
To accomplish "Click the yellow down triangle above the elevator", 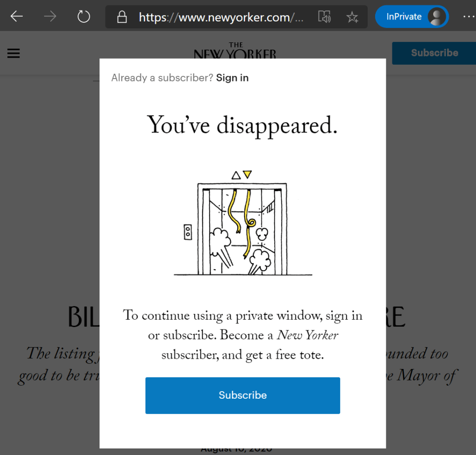I will pyautogui.click(x=247, y=174).
